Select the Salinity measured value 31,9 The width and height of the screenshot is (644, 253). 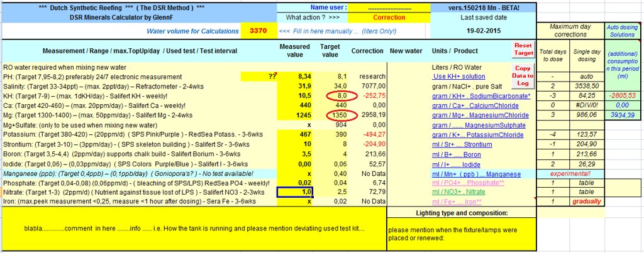[x=296, y=86]
